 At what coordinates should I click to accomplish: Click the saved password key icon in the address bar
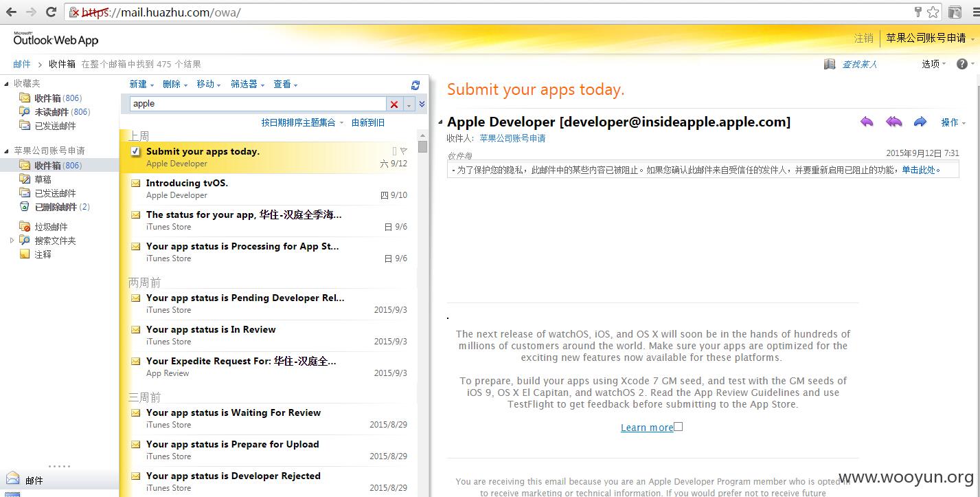pyautogui.click(x=918, y=12)
